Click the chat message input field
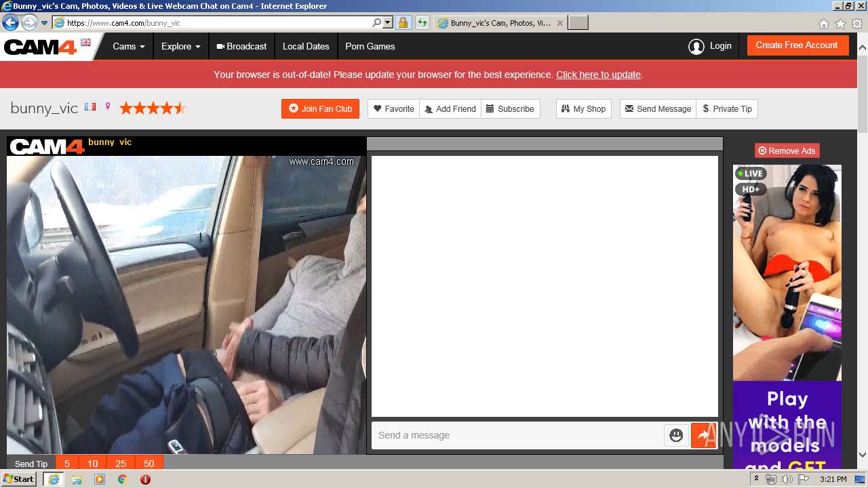 pyautogui.click(x=517, y=435)
